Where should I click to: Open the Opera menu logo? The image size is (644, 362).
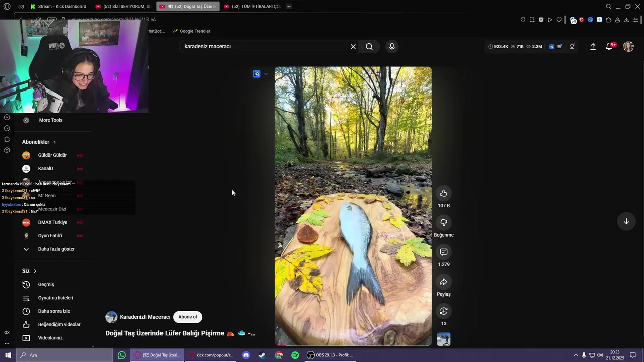pyautogui.click(x=7, y=6)
